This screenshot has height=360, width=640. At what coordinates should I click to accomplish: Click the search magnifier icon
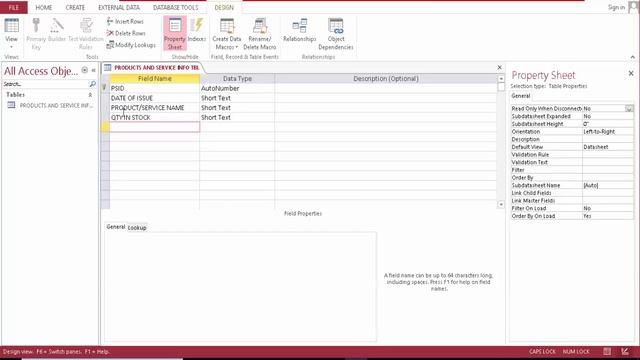click(x=93, y=84)
